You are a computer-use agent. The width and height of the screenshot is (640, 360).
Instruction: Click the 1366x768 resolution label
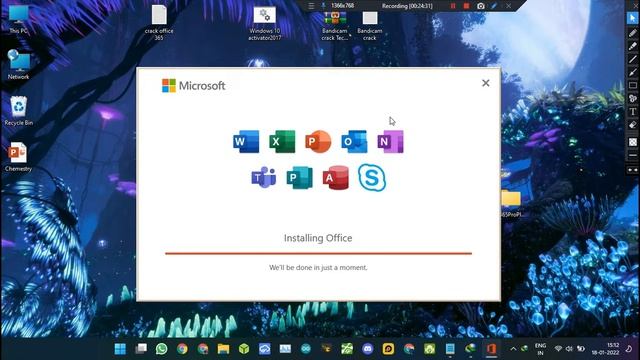(x=342, y=6)
